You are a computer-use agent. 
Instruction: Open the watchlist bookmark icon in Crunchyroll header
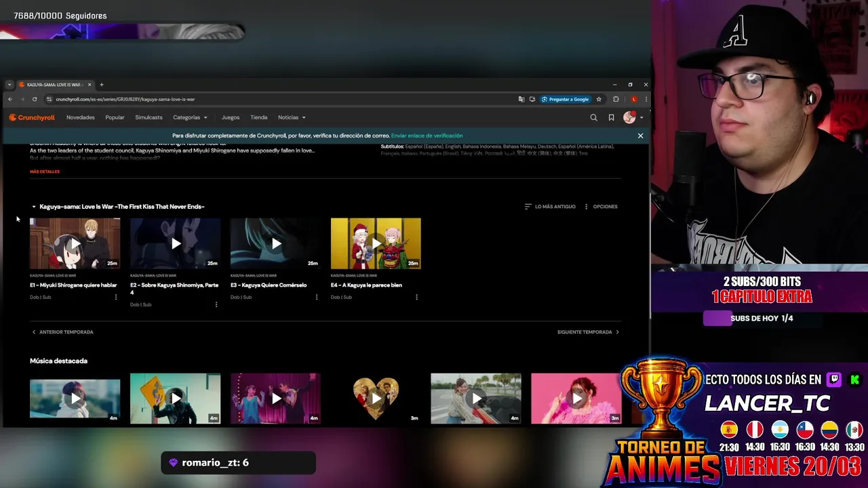(x=611, y=117)
